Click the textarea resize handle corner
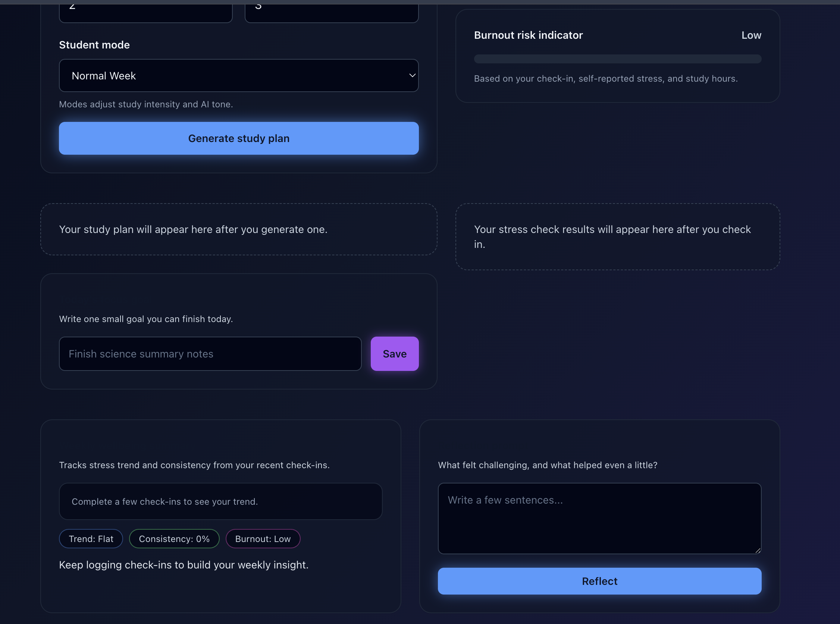 pos(758,550)
